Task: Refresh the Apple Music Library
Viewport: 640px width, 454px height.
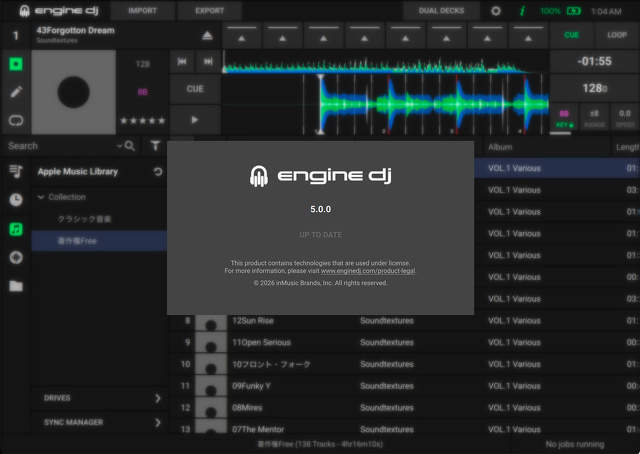Action: 158,171
